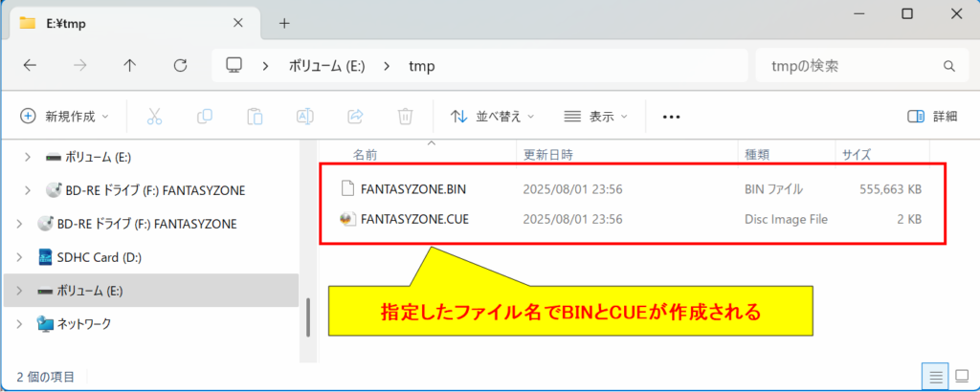Click the Rename icon in toolbar
The image size is (980, 392).
(304, 117)
